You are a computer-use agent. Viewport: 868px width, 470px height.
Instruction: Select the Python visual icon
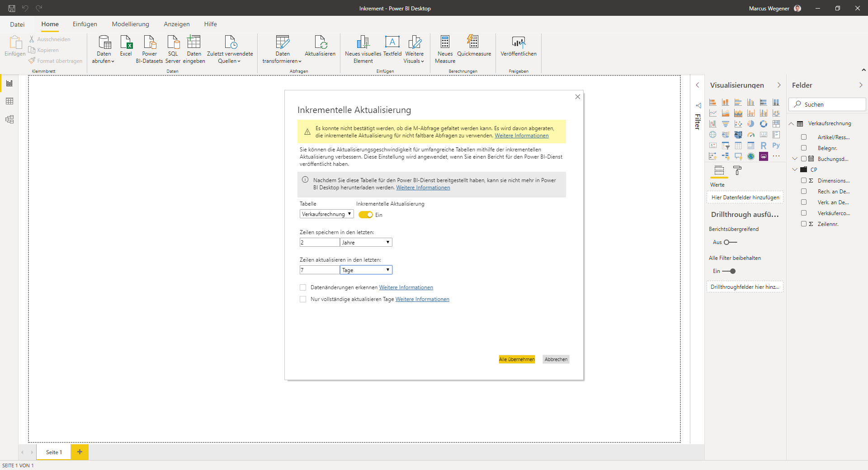click(x=776, y=146)
